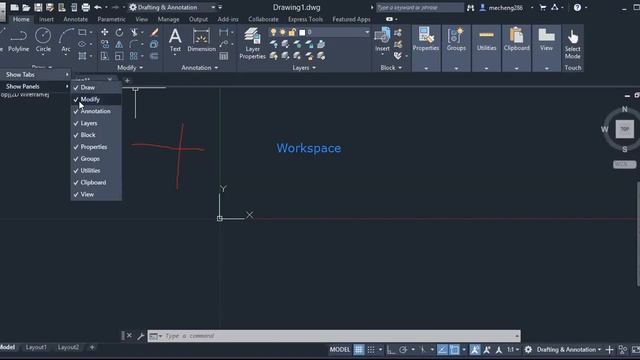
Task: Uncheck the Modify panel entry
Action: (96, 99)
